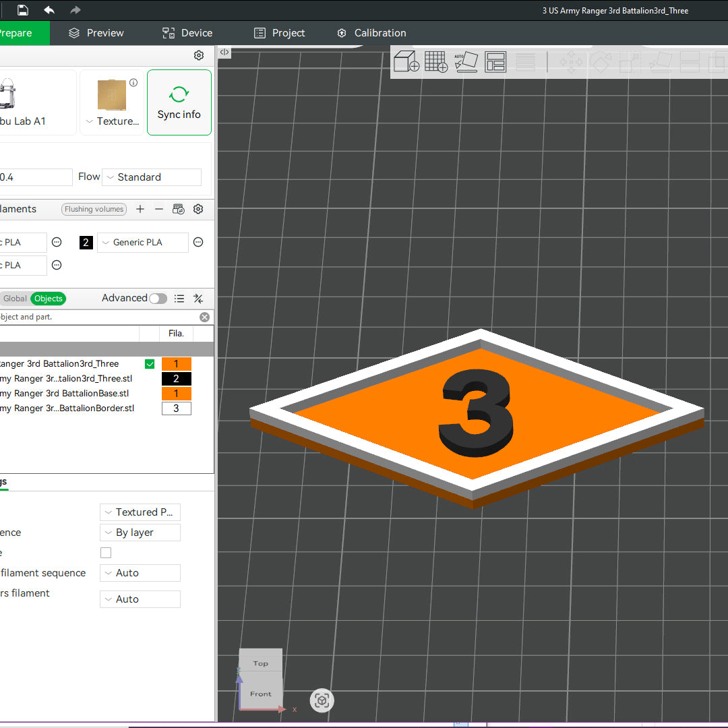Fit the view with the camera cube icon
Screen dimensions: 728x728
point(322,700)
